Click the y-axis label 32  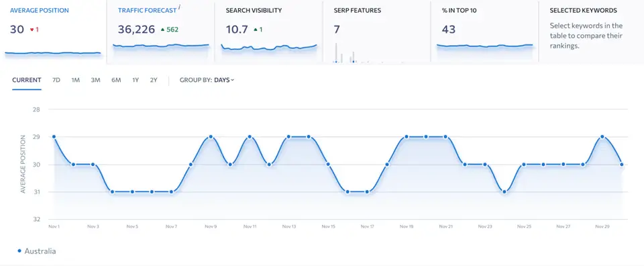[36, 219]
